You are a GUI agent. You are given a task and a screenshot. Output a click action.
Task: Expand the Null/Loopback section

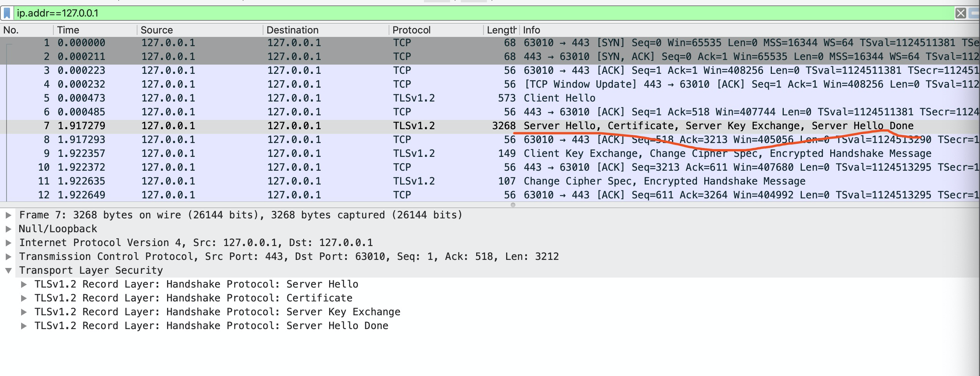tap(8, 228)
